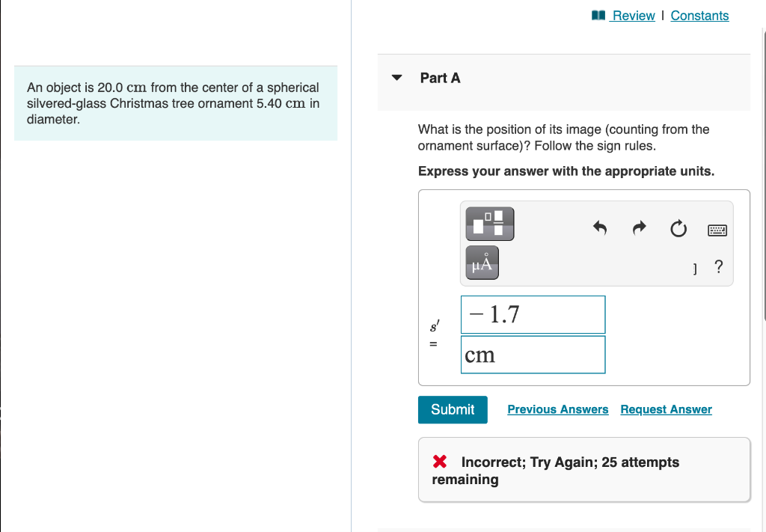Select the exponent template formatting icon
The image size is (766, 532).
click(x=489, y=223)
